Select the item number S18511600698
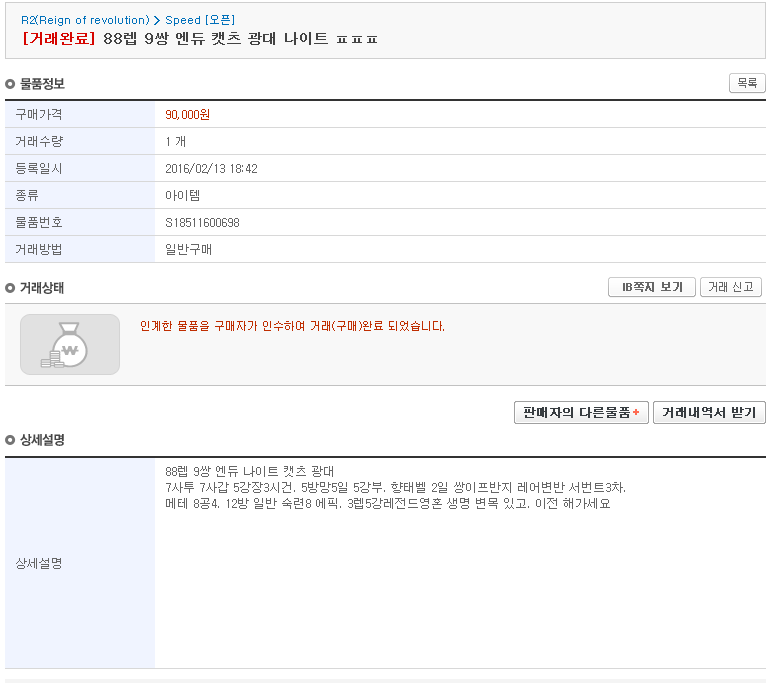Viewport: 770px width, 683px height. [202, 223]
